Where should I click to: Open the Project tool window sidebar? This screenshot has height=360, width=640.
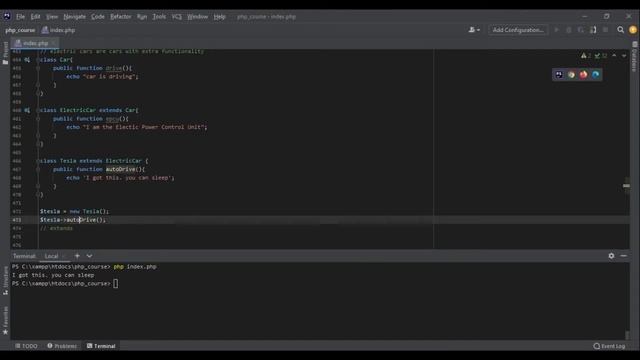point(5,53)
